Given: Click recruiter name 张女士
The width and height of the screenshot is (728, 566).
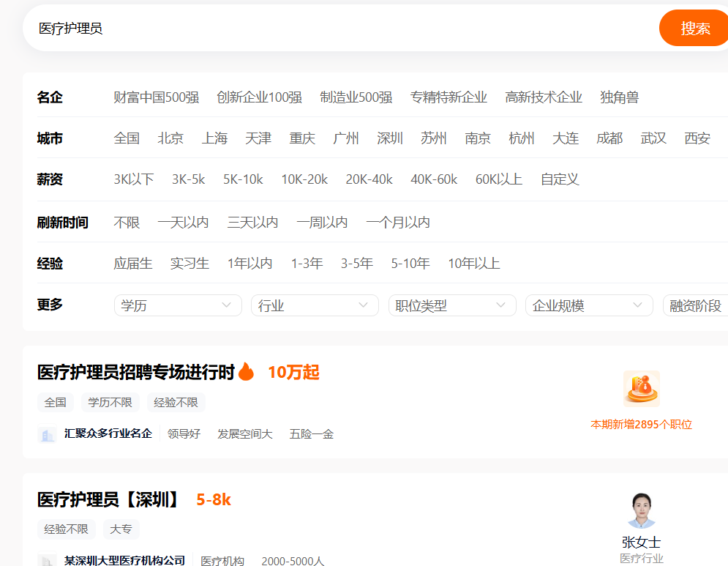Looking at the screenshot, I should [641, 542].
